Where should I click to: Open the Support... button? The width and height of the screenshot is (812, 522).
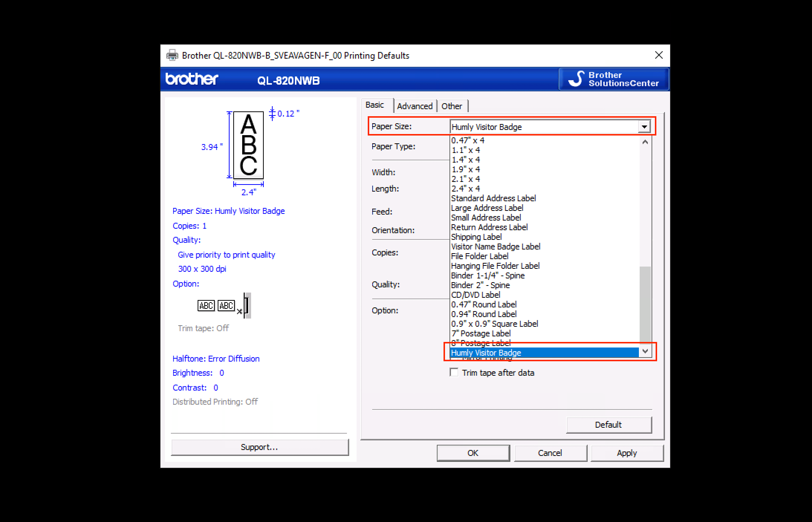[x=259, y=447]
